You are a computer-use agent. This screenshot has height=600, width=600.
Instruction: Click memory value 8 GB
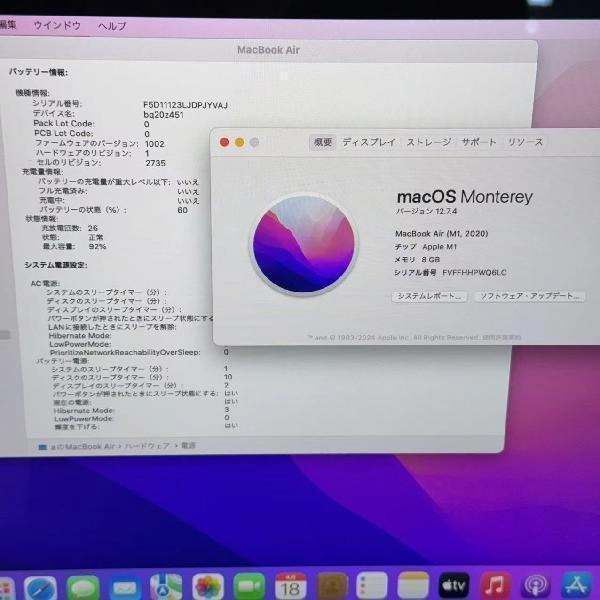tap(430, 259)
